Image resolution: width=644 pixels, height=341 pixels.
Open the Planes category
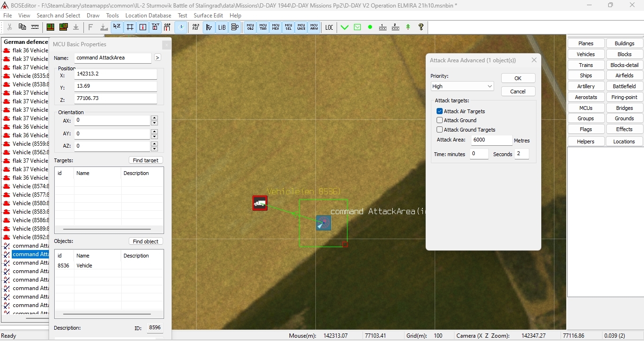[x=586, y=43]
